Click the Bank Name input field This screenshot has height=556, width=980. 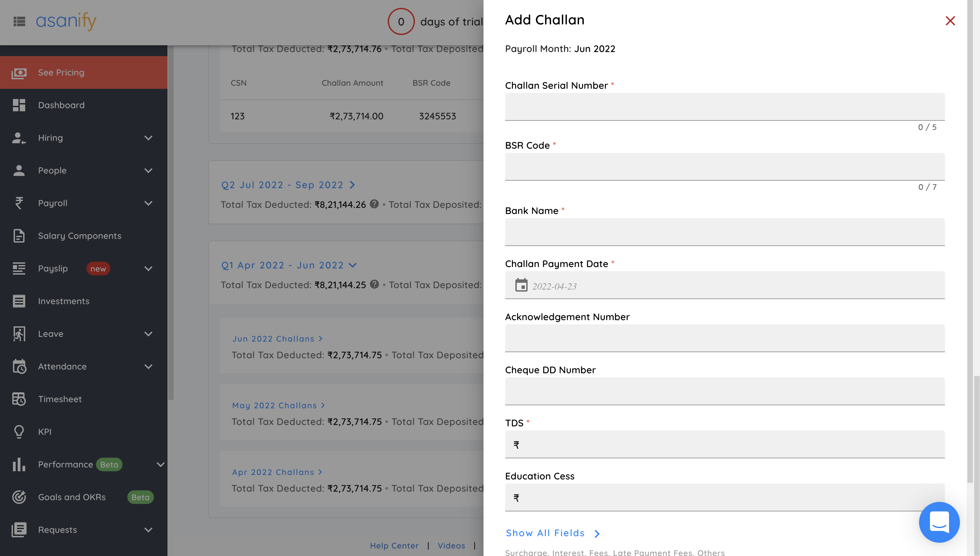(724, 232)
